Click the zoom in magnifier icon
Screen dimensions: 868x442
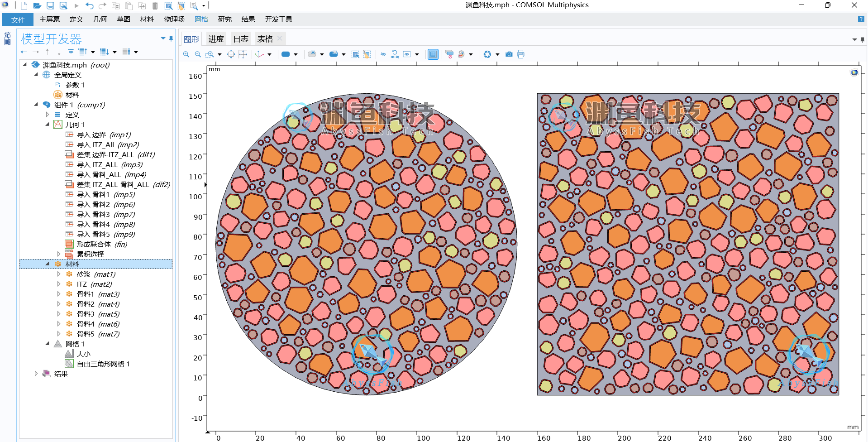[x=186, y=54]
